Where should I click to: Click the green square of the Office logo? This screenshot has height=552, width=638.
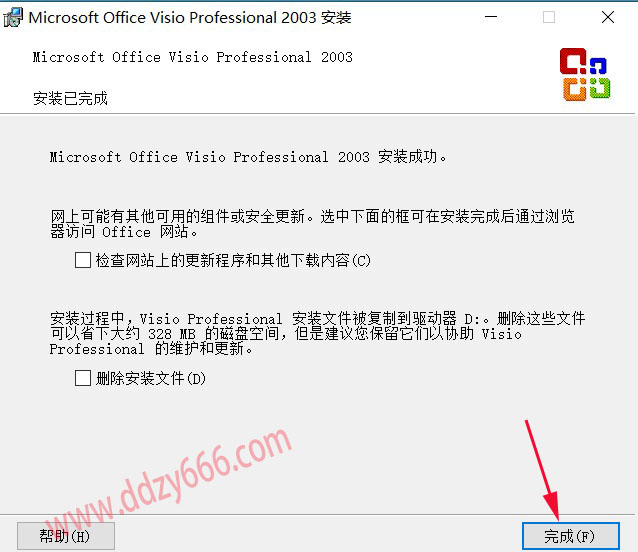pyautogui.click(x=600, y=88)
